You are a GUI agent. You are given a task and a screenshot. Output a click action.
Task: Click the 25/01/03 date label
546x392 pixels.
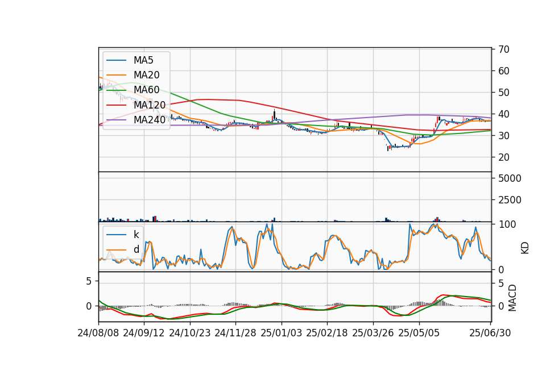tap(282, 333)
